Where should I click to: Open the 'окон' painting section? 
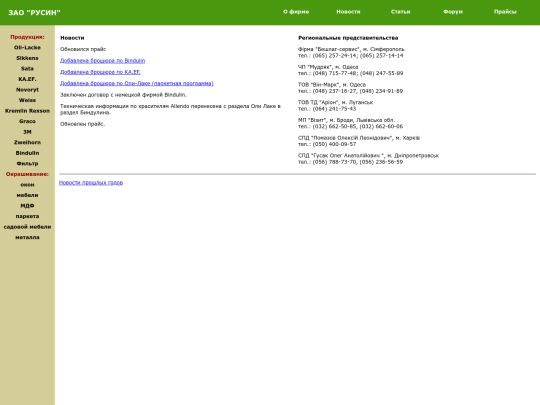click(x=27, y=185)
